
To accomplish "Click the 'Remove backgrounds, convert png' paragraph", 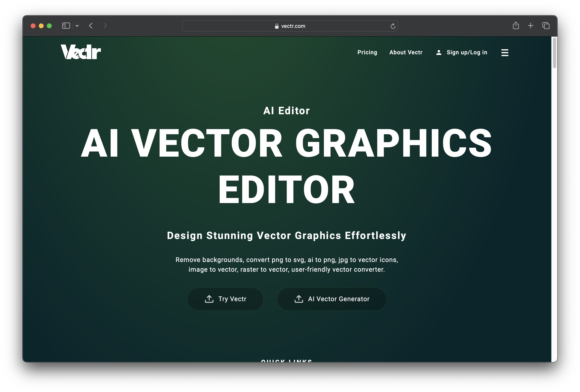I will tap(287, 264).
